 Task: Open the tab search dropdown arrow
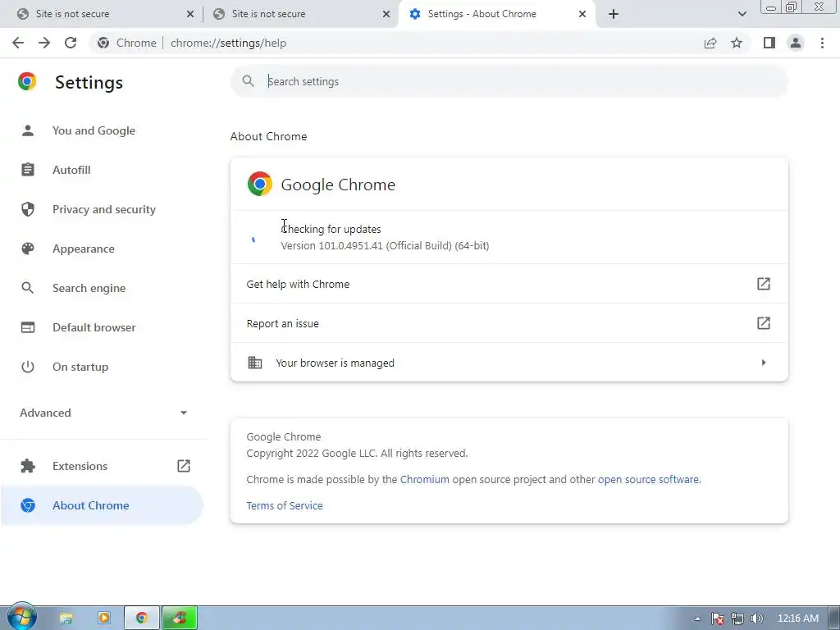pyautogui.click(x=742, y=14)
